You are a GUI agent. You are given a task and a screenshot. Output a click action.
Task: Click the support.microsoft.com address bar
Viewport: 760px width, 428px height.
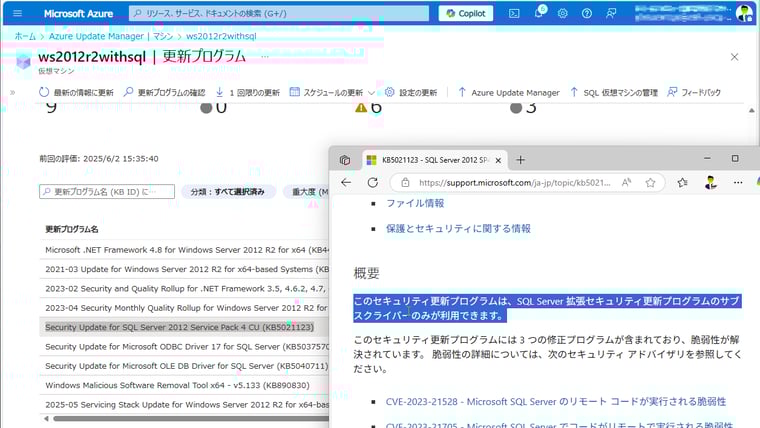point(514,183)
